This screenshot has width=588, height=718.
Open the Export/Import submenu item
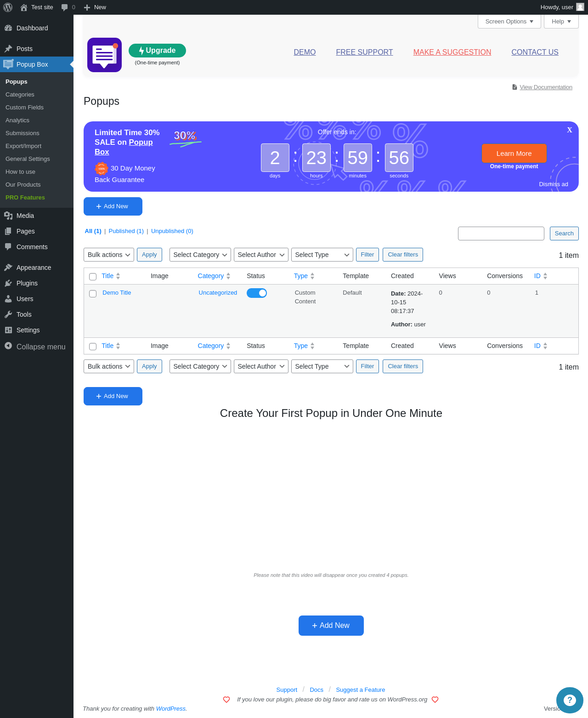pos(23,146)
